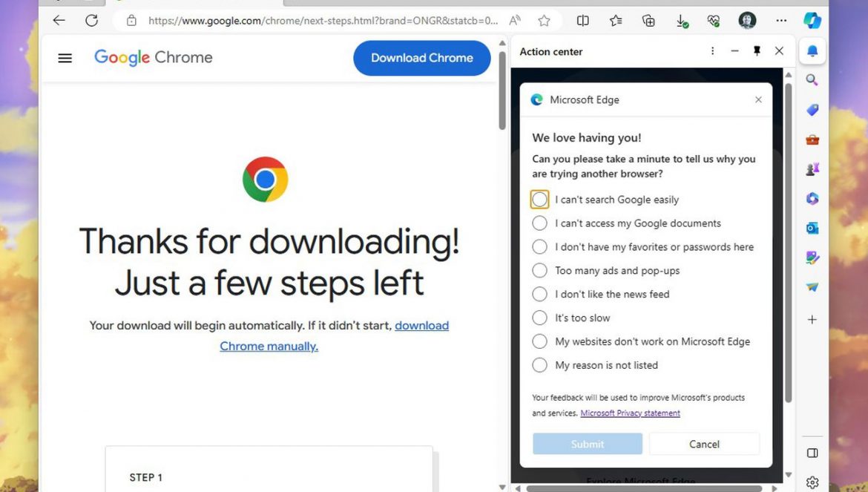Add a sidebar app with the plus icon

tap(812, 319)
